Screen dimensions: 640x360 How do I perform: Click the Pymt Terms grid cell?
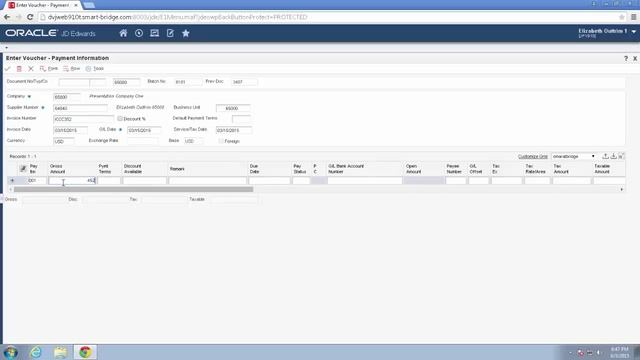click(109, 180)
